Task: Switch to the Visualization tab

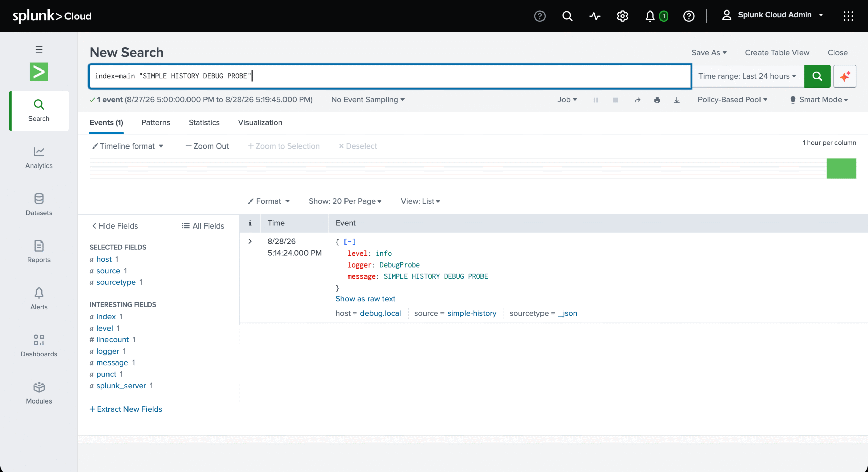Action: (x=260, y=123)
